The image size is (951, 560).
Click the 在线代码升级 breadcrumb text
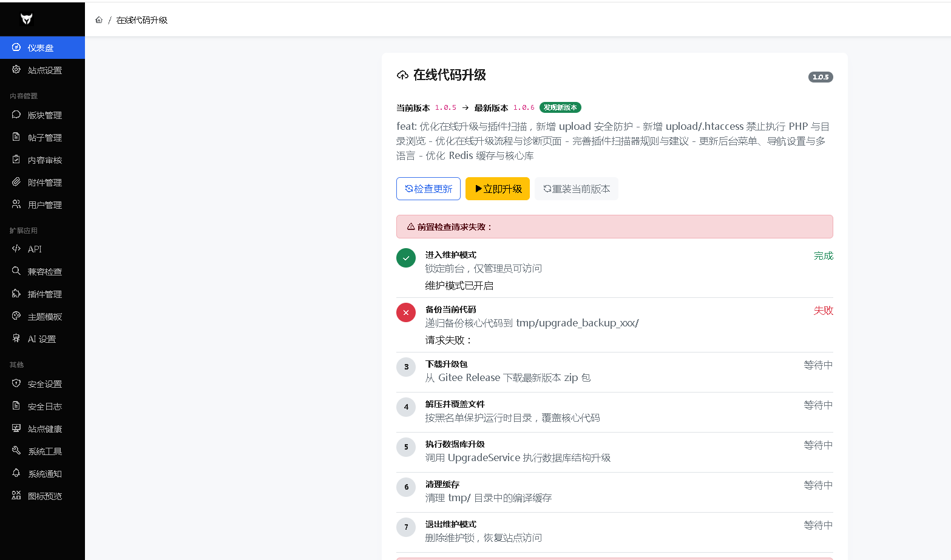point(142,20)
